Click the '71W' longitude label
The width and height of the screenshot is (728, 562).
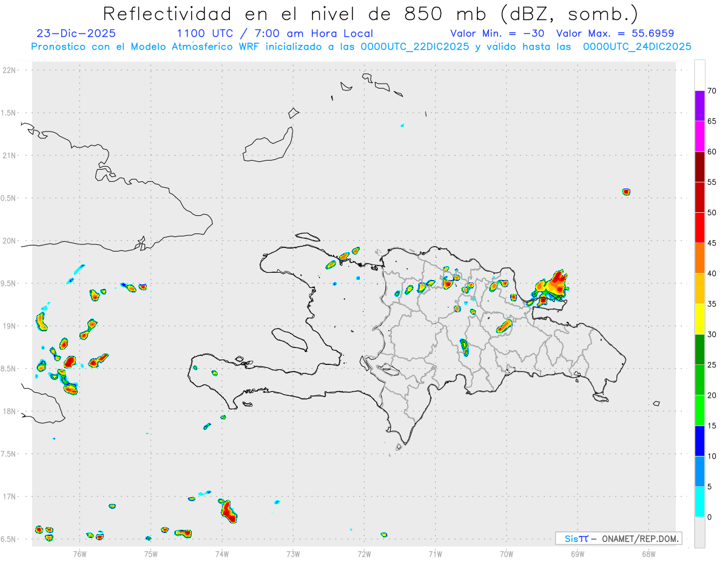[x=435, y=554]
